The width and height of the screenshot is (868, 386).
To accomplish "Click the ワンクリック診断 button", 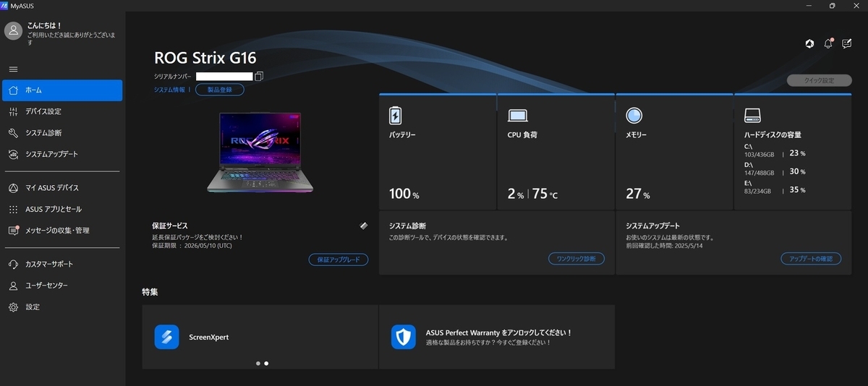I will pos(576,259).
